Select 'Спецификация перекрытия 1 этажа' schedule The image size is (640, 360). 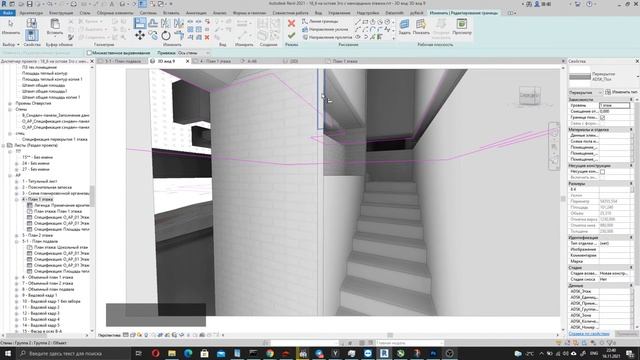pos(54,140)
